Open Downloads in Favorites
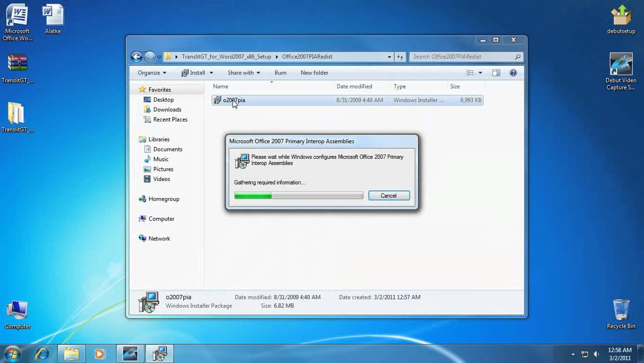 tap(167, 109)
